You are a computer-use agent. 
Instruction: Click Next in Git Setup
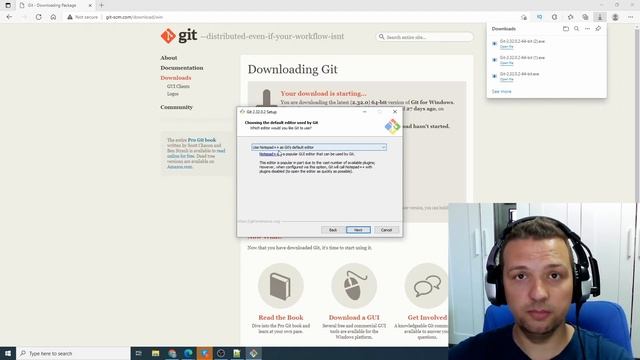pos(358,230)
